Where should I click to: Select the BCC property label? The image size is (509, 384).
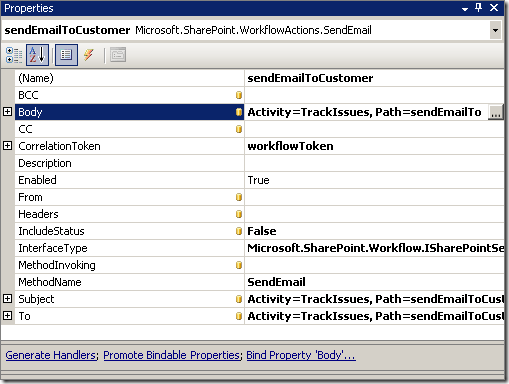pos(28,95)
